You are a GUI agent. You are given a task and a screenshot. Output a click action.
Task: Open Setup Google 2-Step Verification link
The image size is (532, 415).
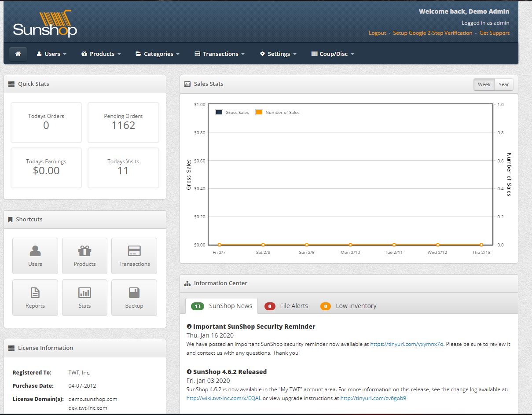pyautogui.click(x=433, y=33)
